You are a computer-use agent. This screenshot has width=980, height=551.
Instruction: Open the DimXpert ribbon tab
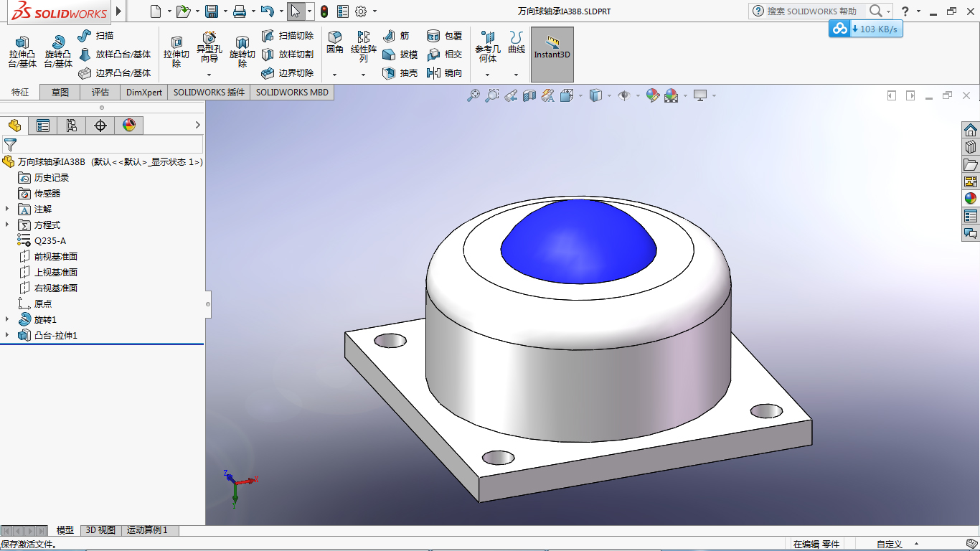pos(144,92)
